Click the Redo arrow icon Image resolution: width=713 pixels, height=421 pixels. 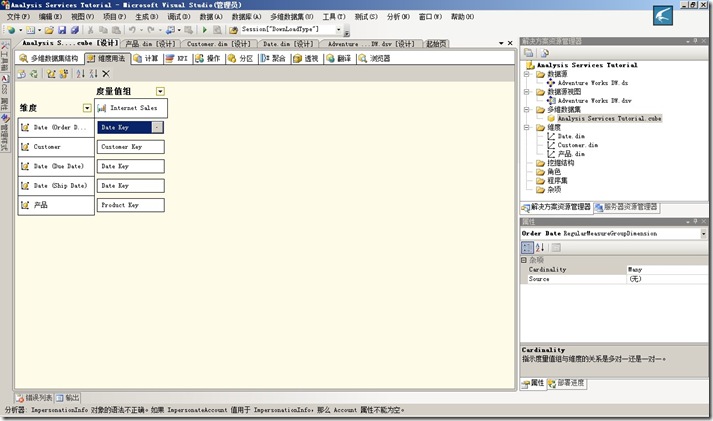(x=151, y=30)
